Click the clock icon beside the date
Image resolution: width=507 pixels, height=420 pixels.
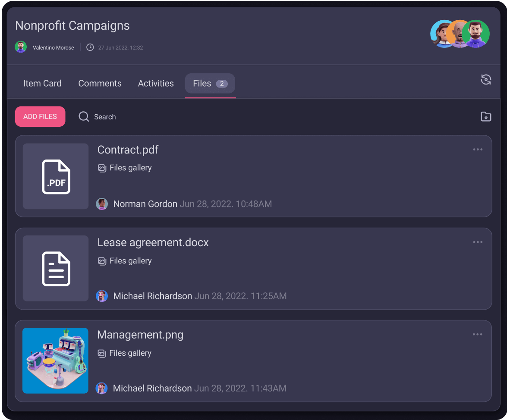coord(90,47)
